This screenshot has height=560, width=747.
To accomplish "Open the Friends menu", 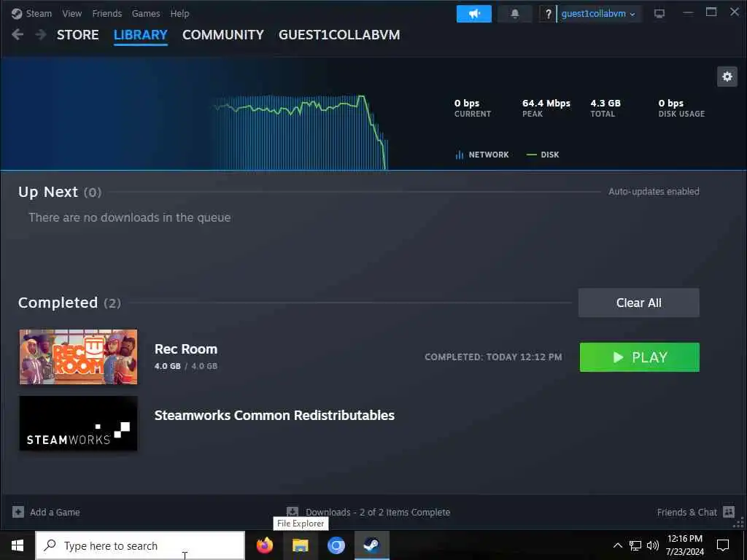I will 107,14.
